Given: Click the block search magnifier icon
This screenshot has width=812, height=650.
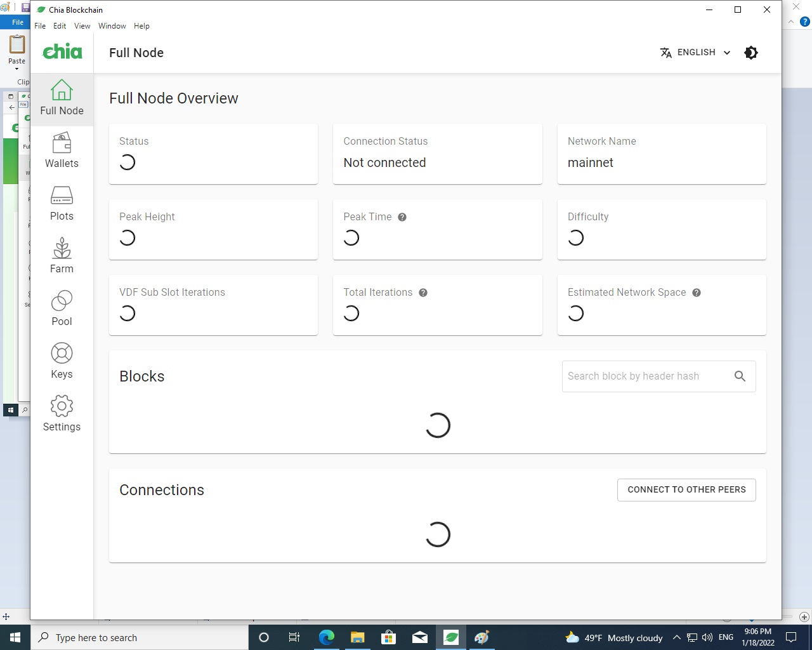Looking at the screenshot, I should point(740,376).
